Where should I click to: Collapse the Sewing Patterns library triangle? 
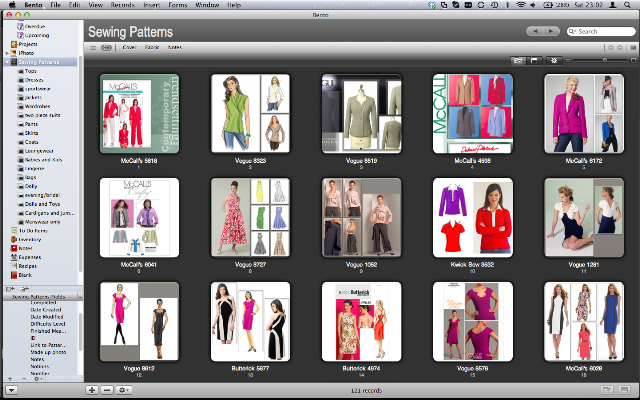point(7,62)
